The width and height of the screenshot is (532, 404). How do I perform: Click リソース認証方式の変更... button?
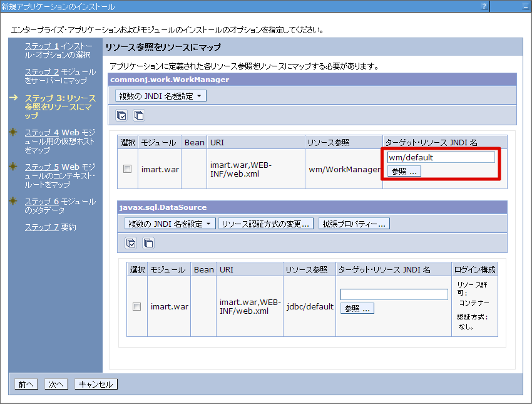(x=265, y=224)
